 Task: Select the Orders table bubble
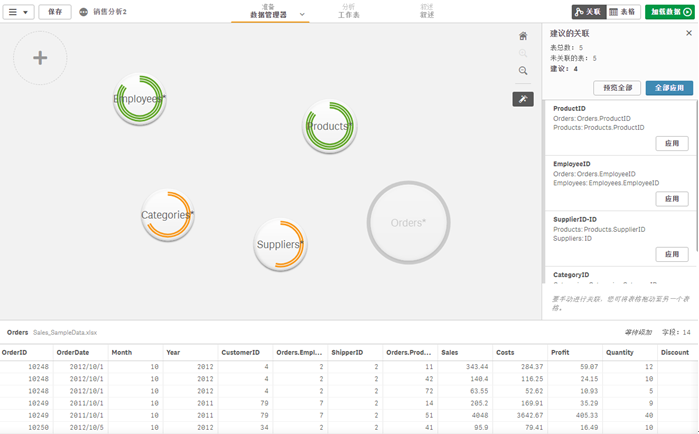coord(408,222)
